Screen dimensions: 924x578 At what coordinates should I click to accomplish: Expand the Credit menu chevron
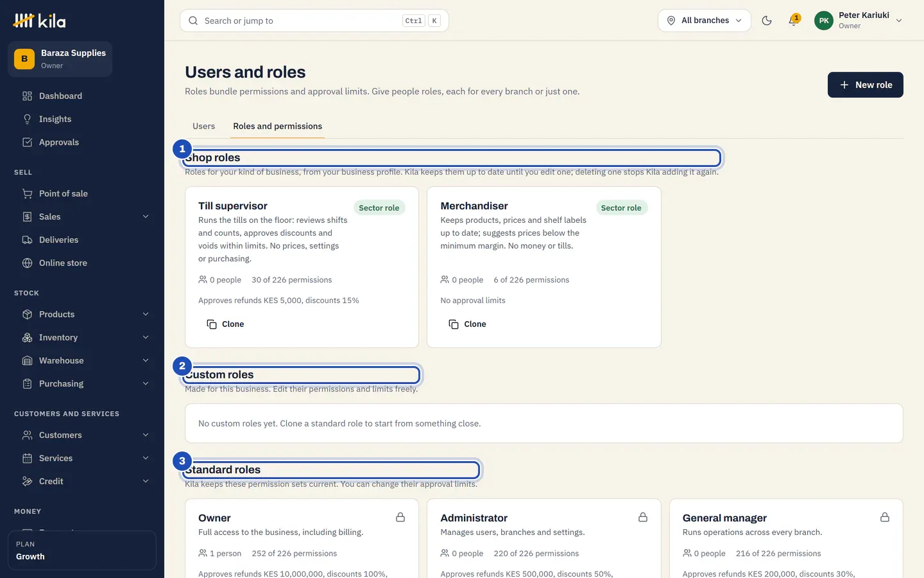(146, 482)
